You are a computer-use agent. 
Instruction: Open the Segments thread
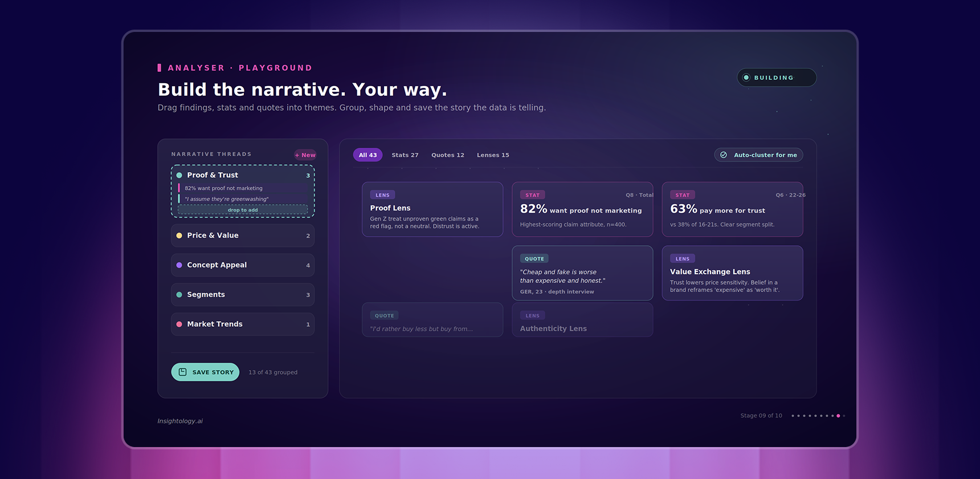243,295
